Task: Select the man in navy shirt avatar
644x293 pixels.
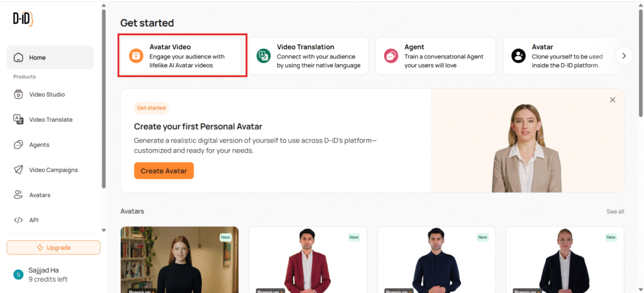Action: pyautogui.click(x=436, y=260)
